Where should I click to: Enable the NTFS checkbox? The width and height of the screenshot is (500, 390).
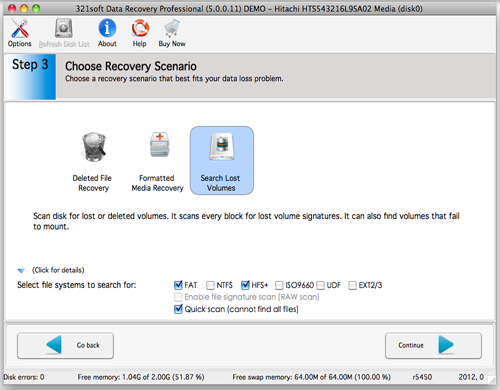coord(210,285)
